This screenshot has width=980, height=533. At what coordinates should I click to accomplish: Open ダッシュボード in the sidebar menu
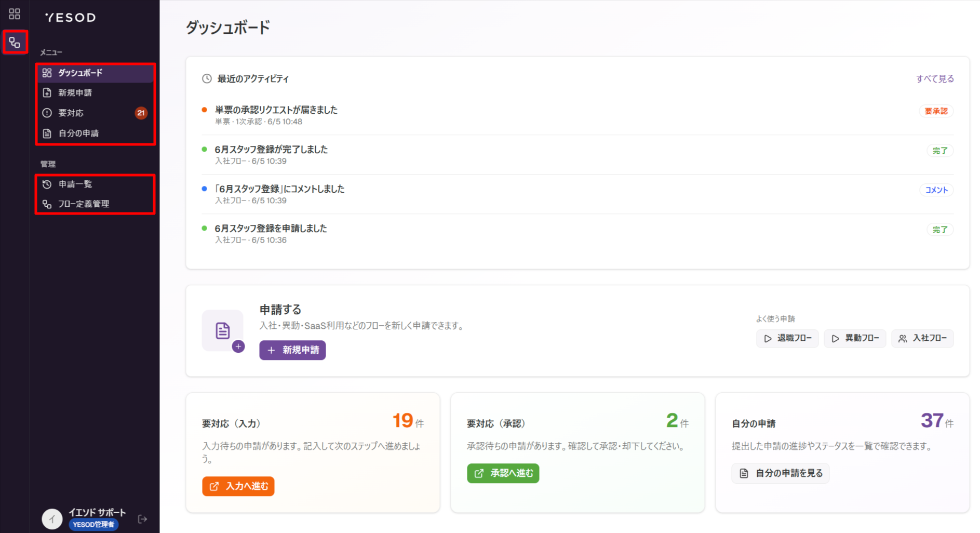tap(96, 73)
